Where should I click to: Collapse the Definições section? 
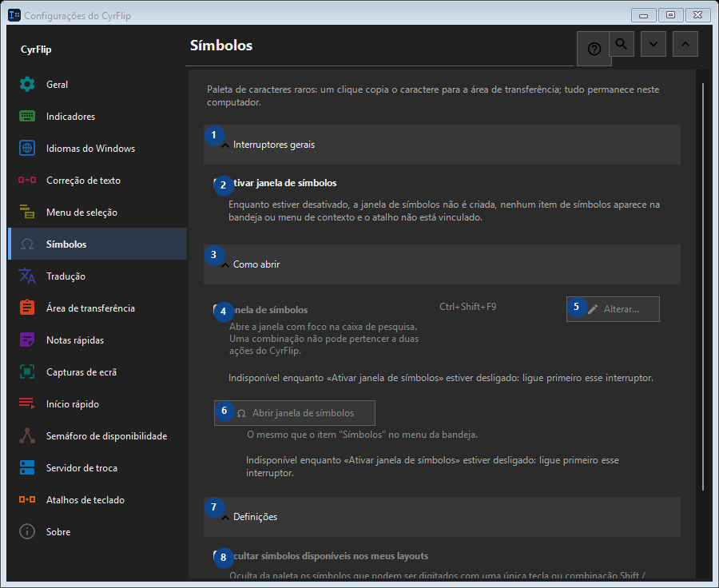442,517
